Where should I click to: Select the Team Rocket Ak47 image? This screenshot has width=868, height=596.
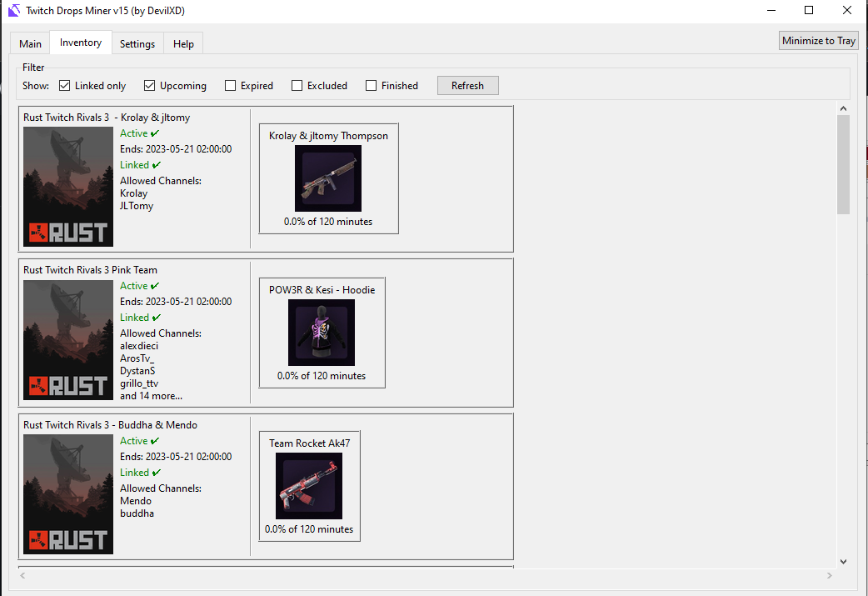click(x=309, y=485)
